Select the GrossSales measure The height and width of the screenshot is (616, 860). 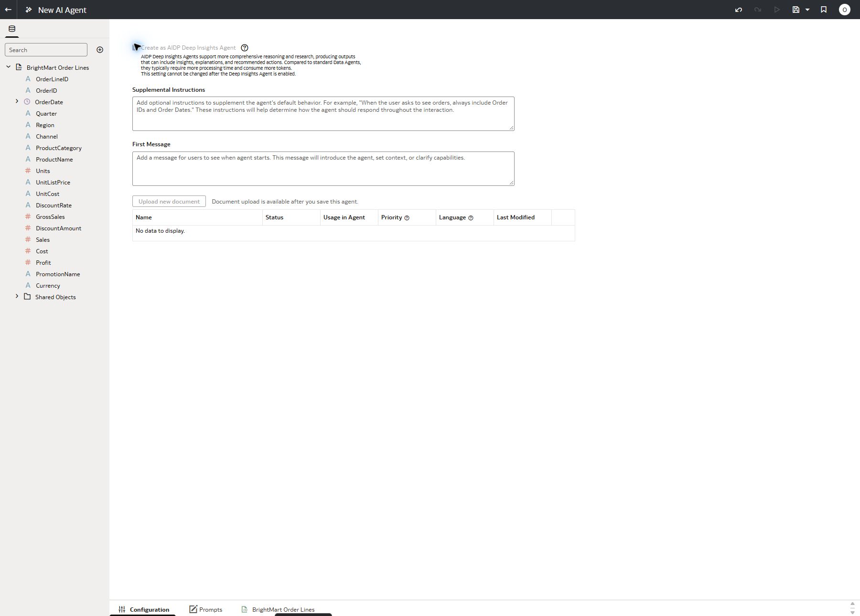point(50,217)
